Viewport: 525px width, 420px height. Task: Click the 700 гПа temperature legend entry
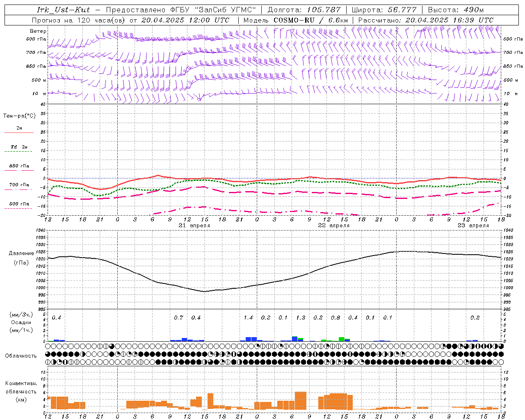pos(19,185)
